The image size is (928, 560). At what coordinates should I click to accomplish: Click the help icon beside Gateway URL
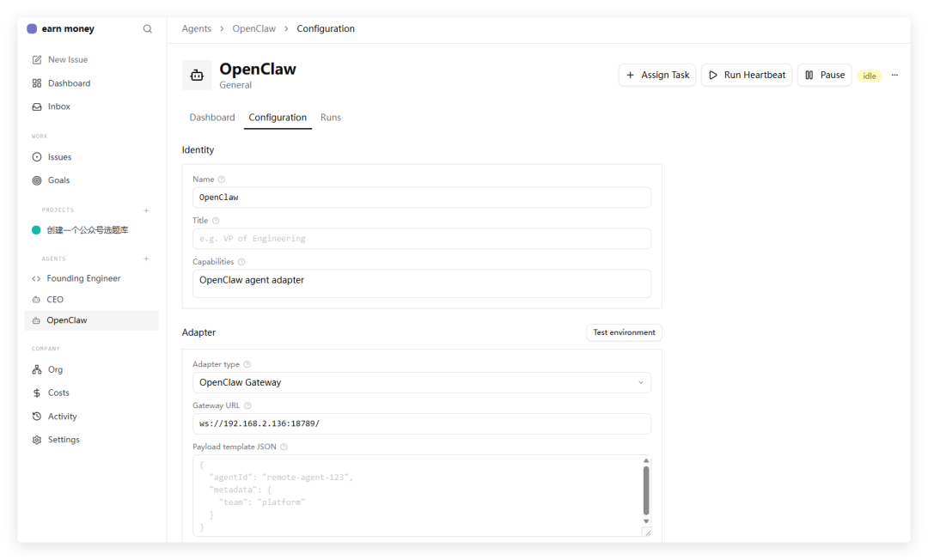pos(248,405)
